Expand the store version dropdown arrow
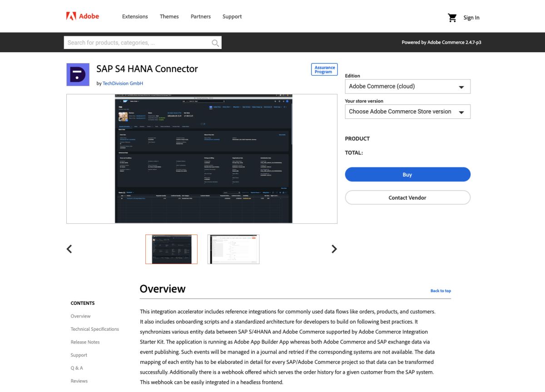 tap(462, 111)
